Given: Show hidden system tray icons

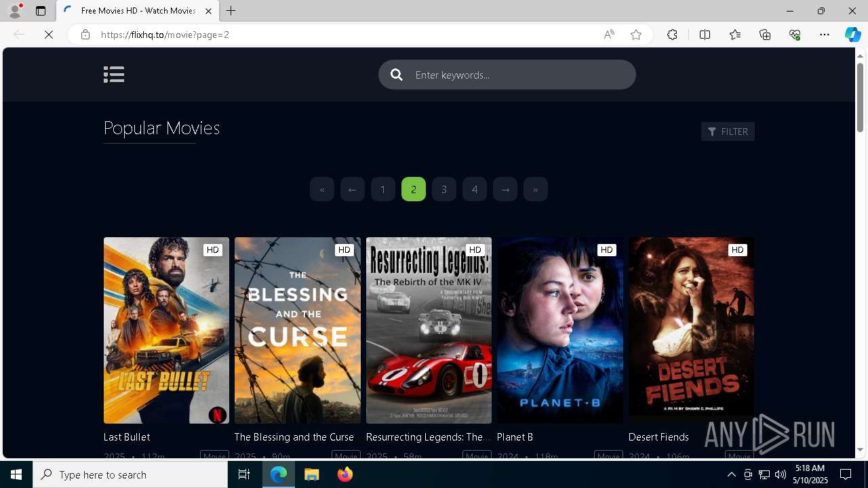Looking at the screenshot, I should click(732, 474).
